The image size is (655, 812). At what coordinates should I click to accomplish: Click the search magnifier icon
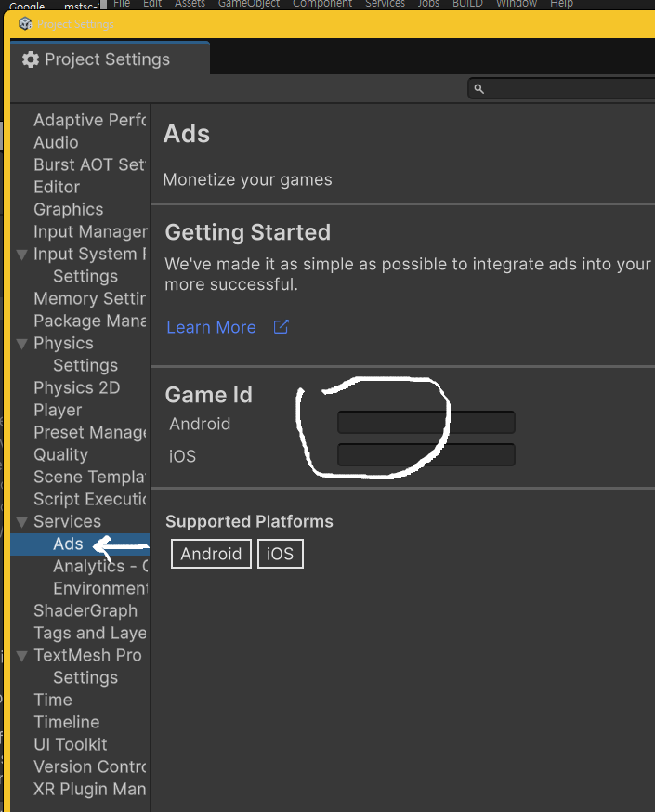point(479,89)
